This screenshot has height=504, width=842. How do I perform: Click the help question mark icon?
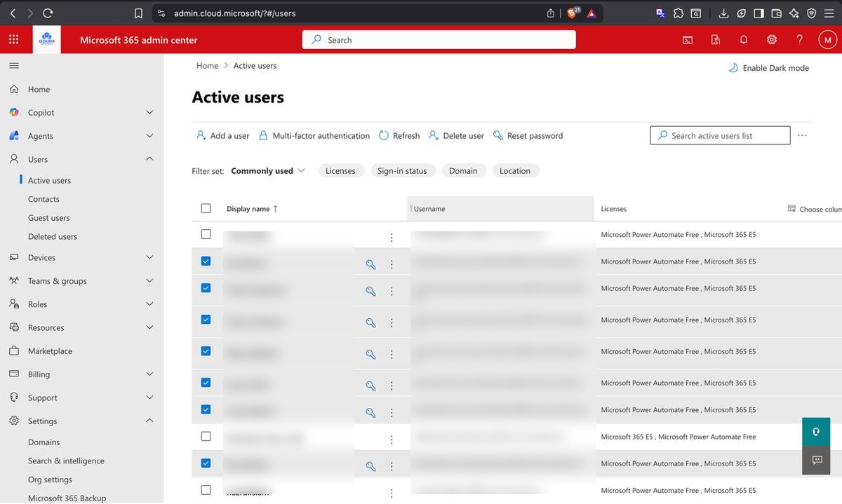(x=799, y=40)
